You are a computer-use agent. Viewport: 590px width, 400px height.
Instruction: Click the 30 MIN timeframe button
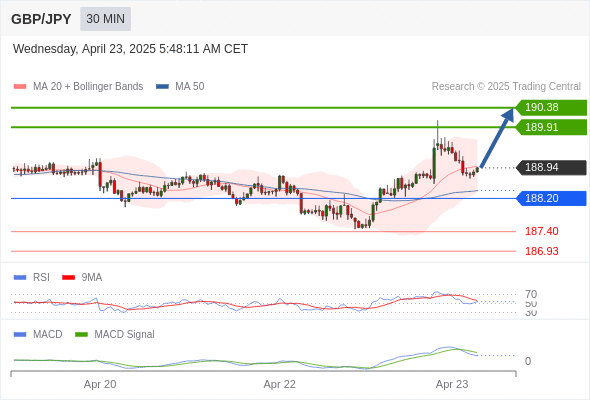point(105,19)
